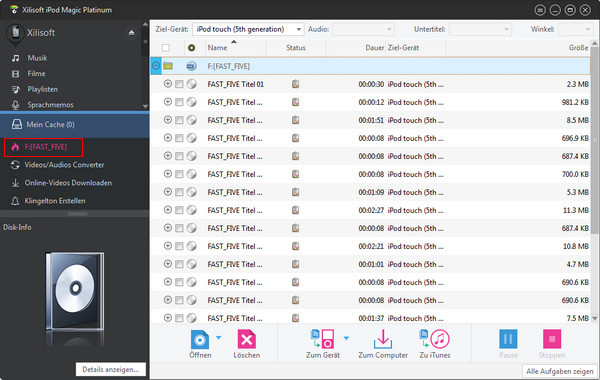The image size is (600, 380).
Task: Open Playlisten in the sidebar
Action: click(x=42, y=89)
